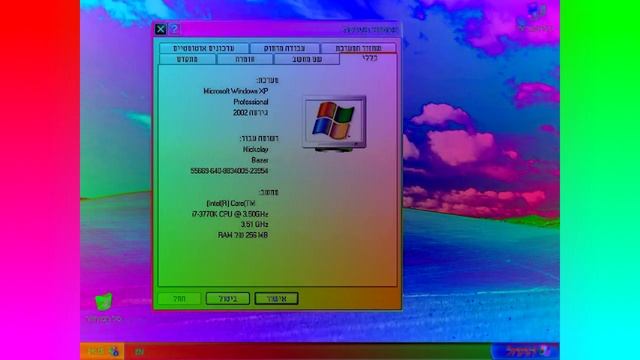Close the System Properties dialog with X
640x360 pixels.
pyautogui.click(x=160, y=29)
